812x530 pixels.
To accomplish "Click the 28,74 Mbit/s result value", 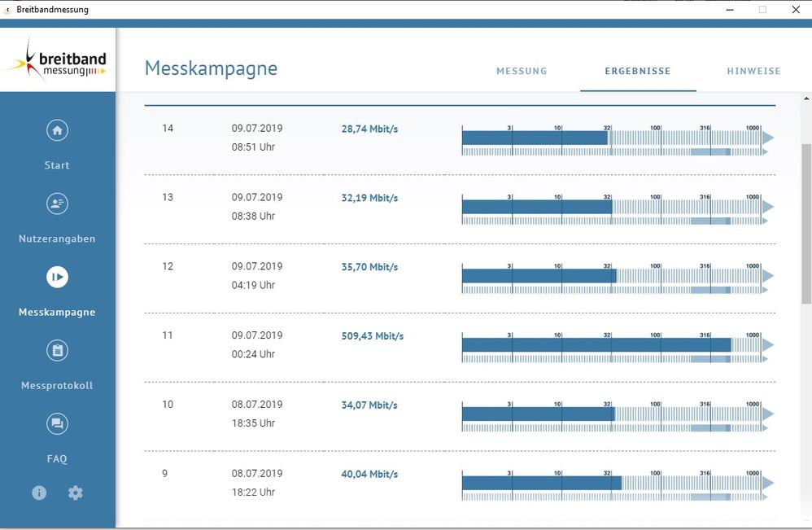I will pos(369,129).
